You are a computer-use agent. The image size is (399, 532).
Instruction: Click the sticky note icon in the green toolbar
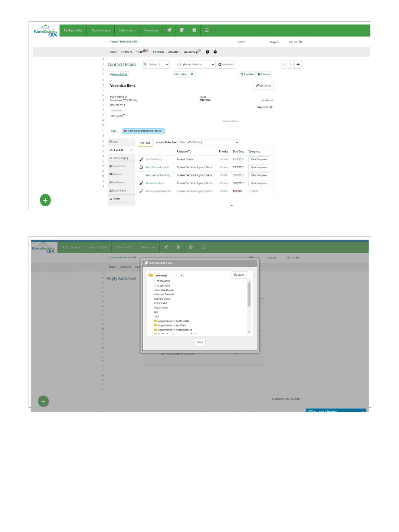[182, 30]
